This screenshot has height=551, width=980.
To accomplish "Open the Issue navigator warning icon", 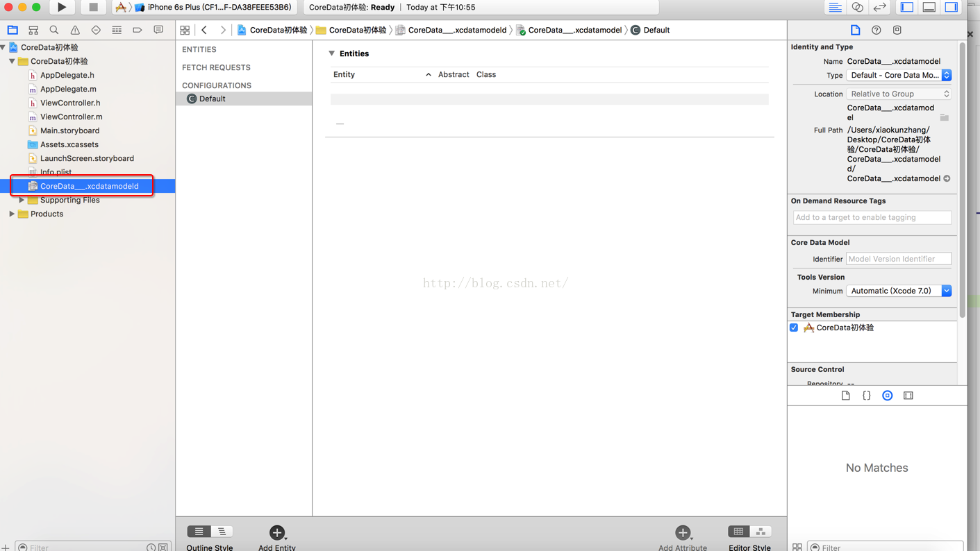I will pos(75,30).
